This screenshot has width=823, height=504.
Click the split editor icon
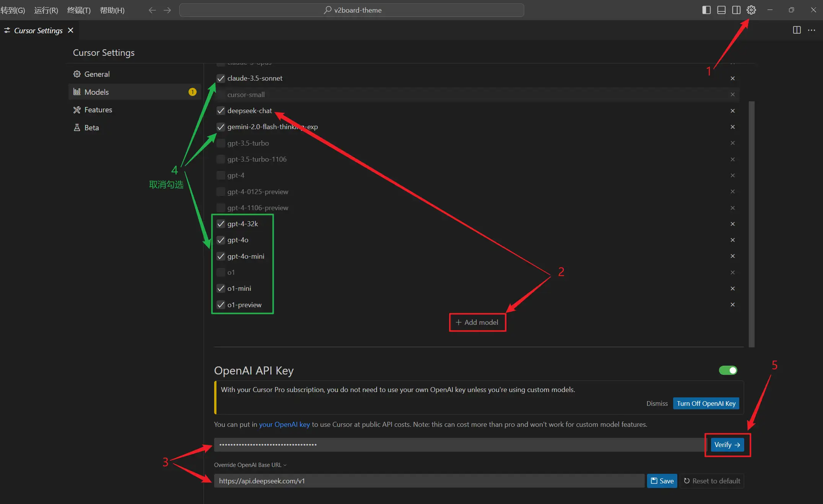797,30
